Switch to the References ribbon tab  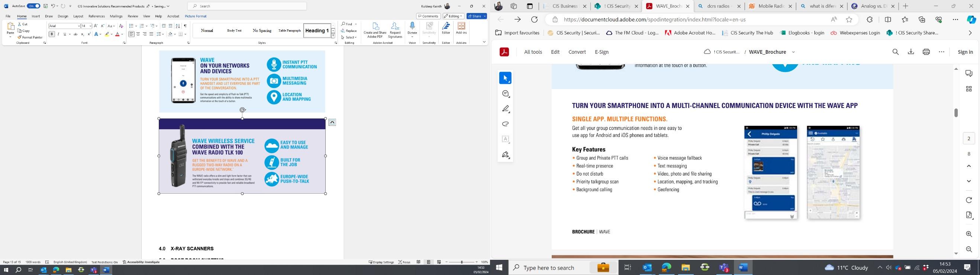pyautogui.click(x=97, y=16)
